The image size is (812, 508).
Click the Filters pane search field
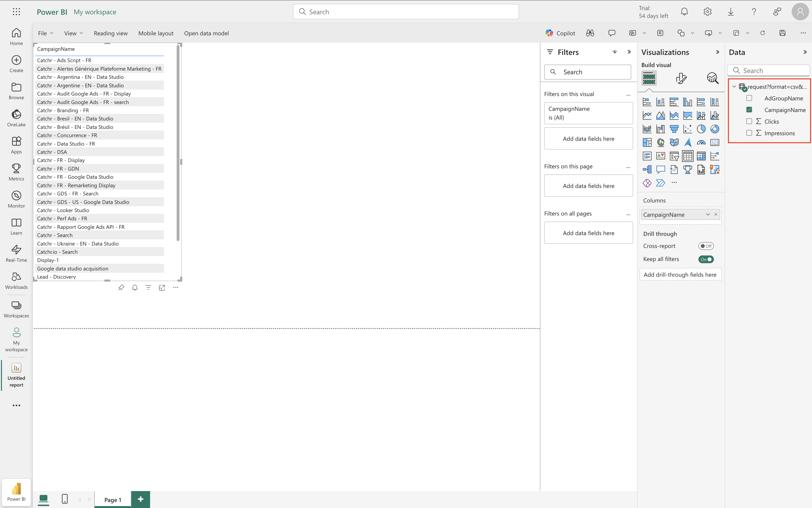[x=587, y=72]
